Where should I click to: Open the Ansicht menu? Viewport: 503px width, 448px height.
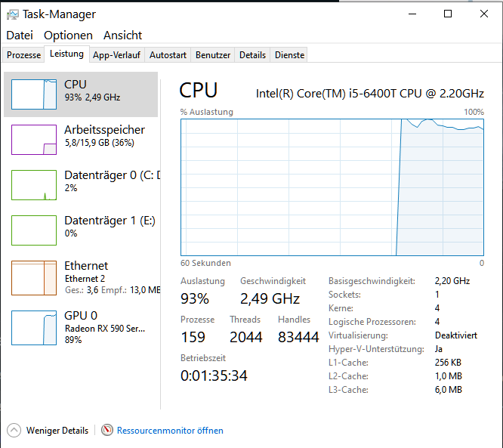click(x=122, y=36)
